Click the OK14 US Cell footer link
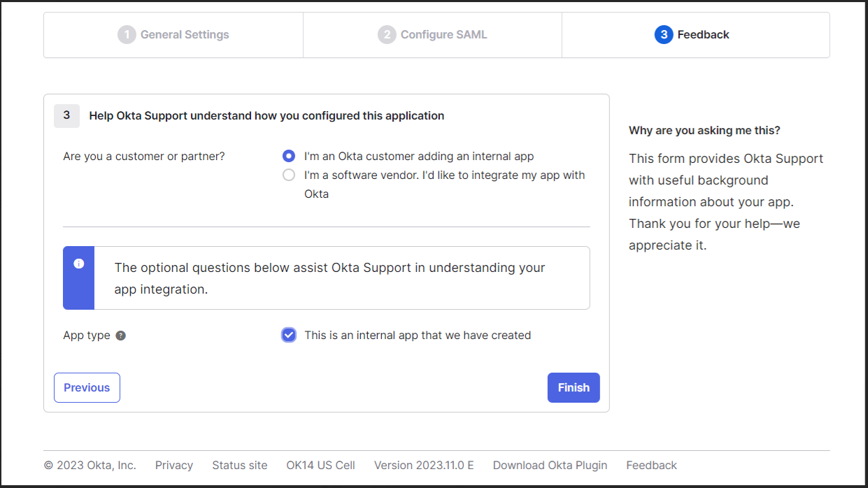The width and height of the screenshot is (868, 488). (320, 465)
